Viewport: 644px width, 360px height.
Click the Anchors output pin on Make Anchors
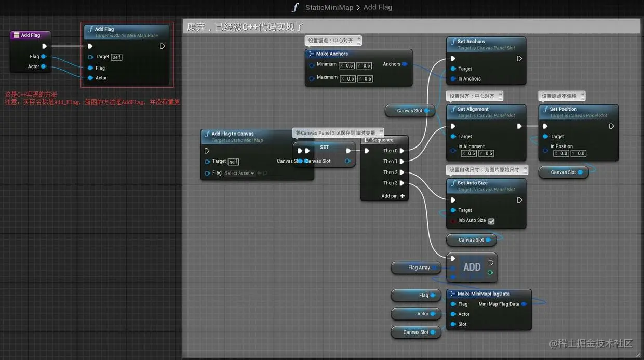point(405,64)
